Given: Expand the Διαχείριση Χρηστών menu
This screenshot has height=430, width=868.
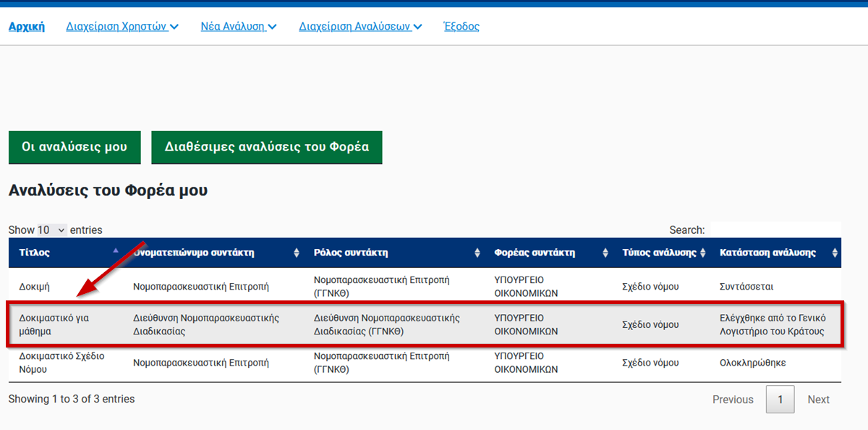Looking at the screenshot, I should coord(122,26).
